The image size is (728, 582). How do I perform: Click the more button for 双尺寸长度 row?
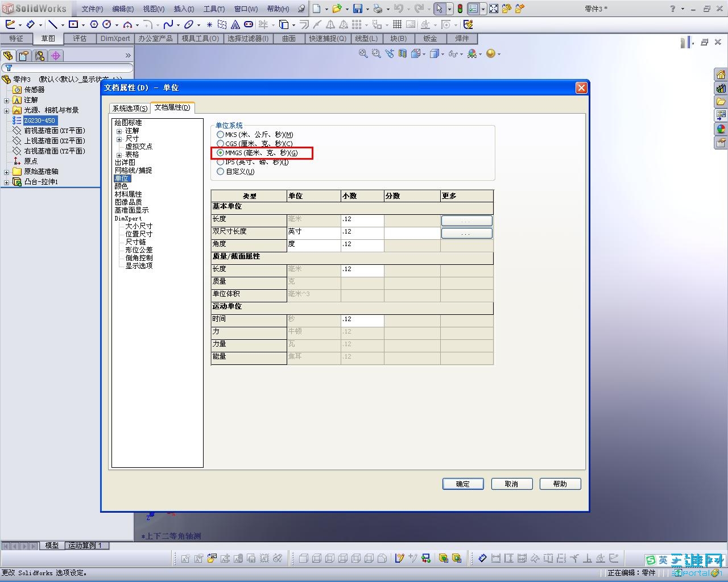(x=466, y=233)
